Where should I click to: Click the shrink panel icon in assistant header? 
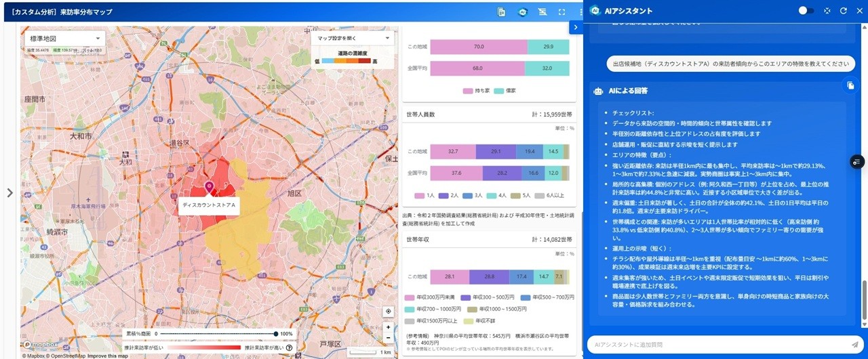(827, 11)
